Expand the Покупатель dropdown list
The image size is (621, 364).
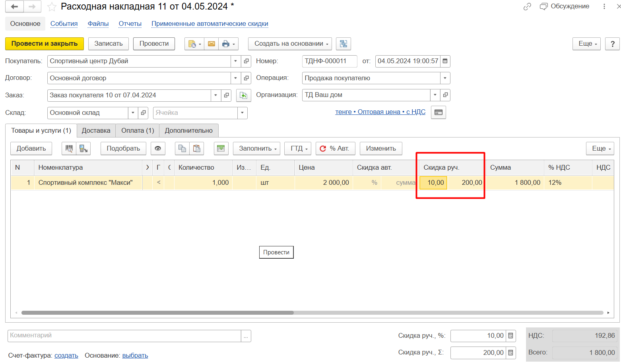coord(236,61)
